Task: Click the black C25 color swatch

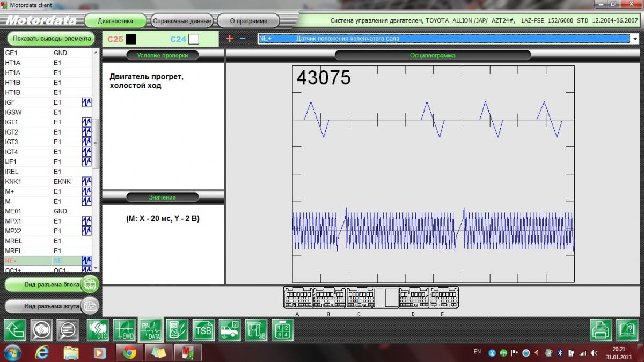Action: coord(131,39)
